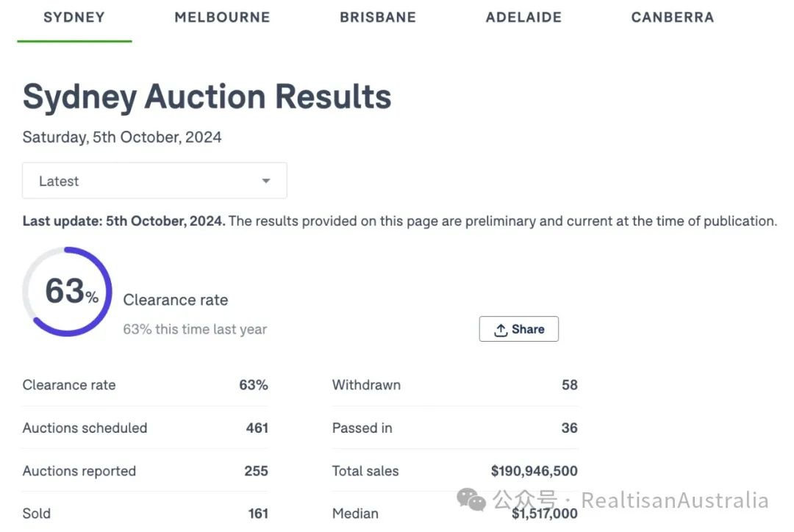794x532 pixels.
Task: Click the Total sales amount $190,946,500
Action: [534, 471]
